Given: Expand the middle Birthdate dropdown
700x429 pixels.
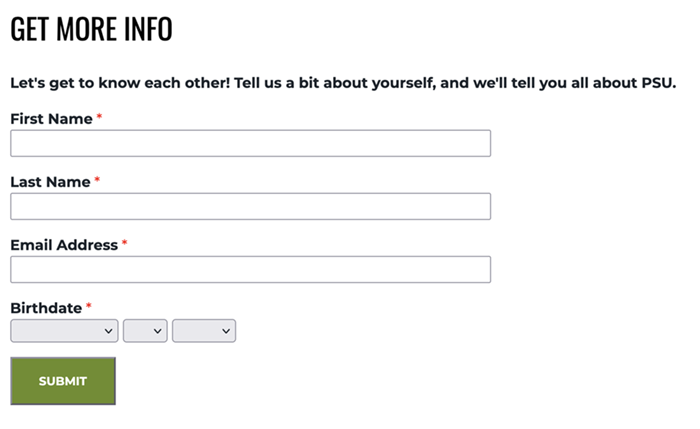Looking at the screenshot, I should pyautogui.click(x=145, y=330).
